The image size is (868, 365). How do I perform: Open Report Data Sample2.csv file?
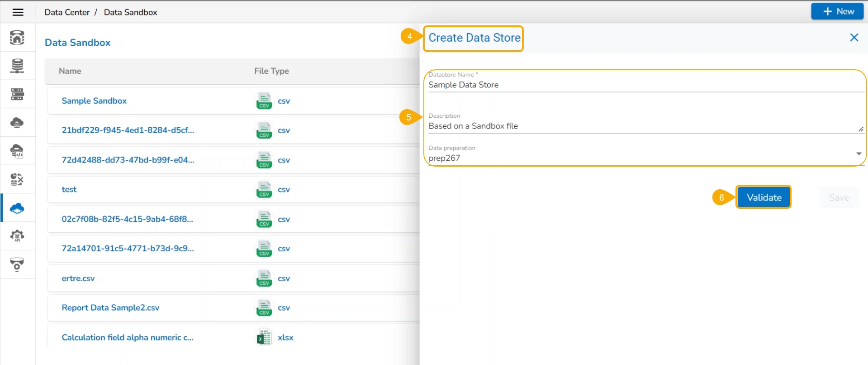pyautogui.click(x=110, y=308)
